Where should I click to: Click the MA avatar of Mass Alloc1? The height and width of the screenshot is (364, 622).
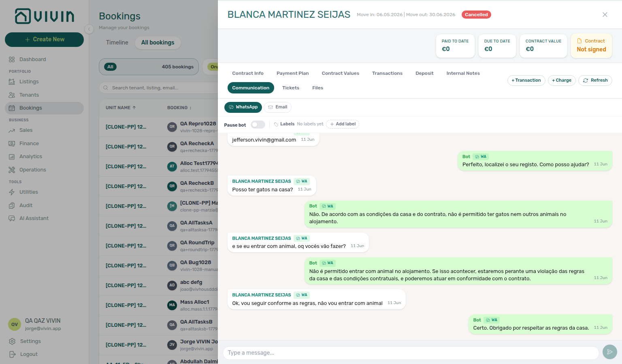172,305
